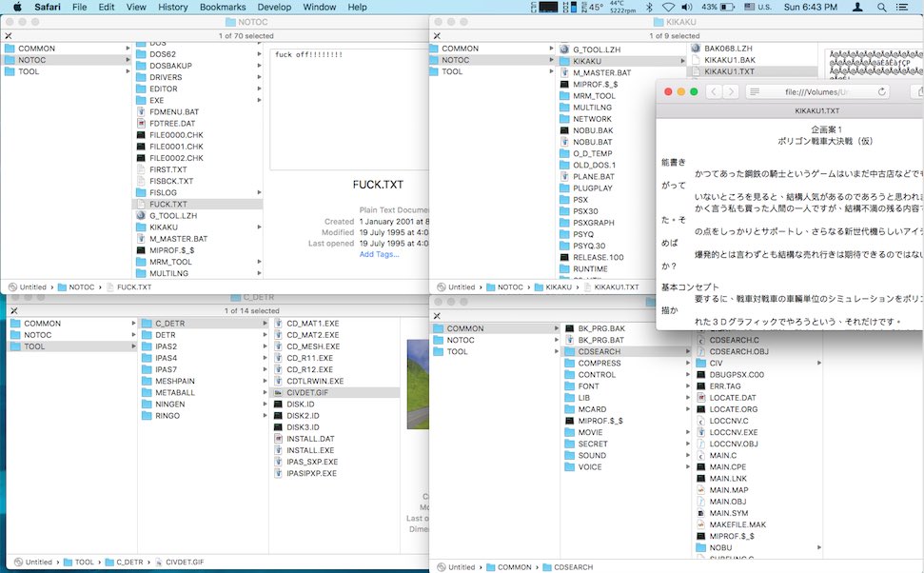924x573 pixels.
Task: Select KIKAKU1.BAK file
Action: (753, 60)
